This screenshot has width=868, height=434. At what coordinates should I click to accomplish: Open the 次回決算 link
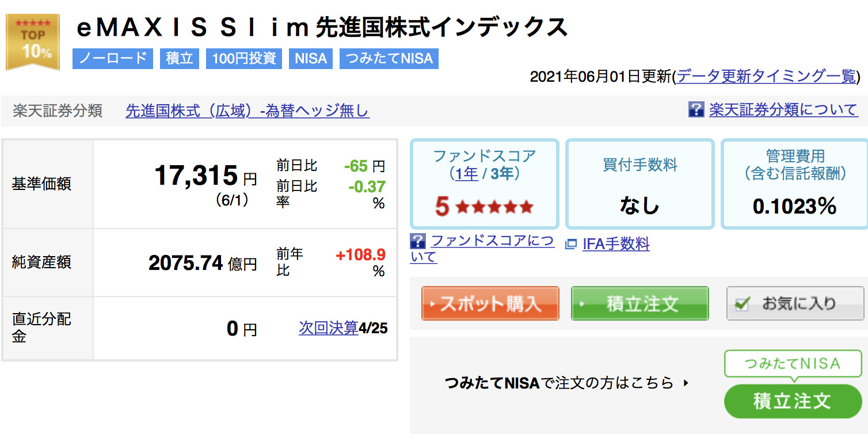329,328
